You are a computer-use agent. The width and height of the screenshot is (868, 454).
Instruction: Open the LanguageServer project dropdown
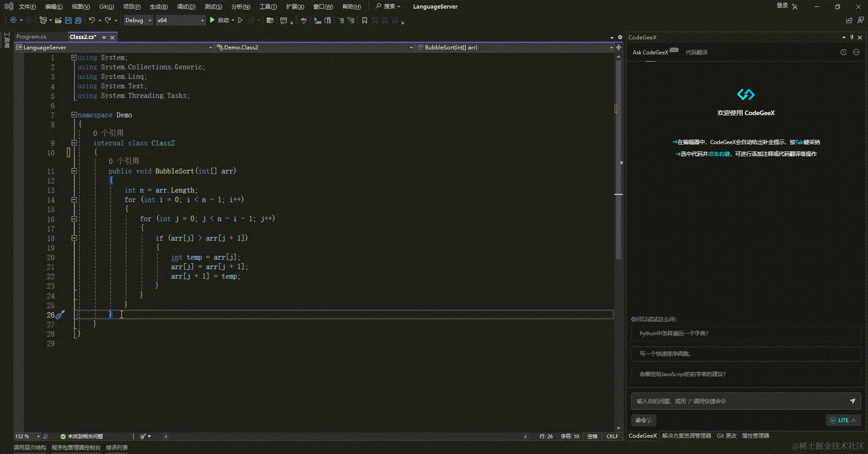point(114,47)
